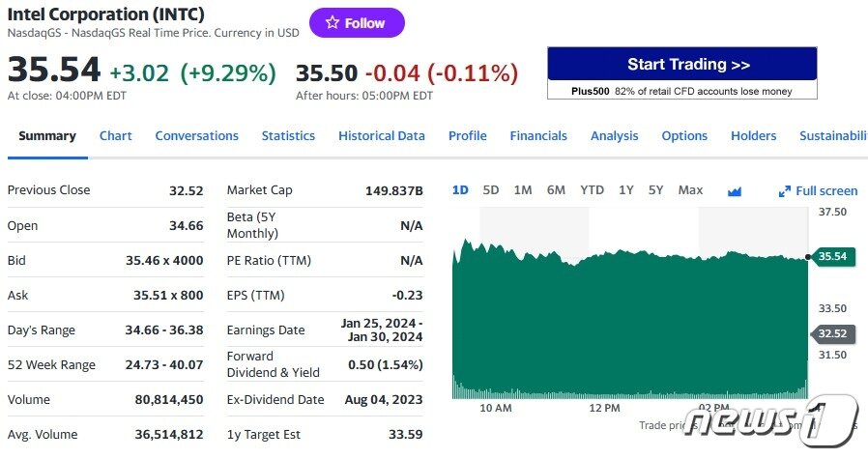Open the Conversations tab
Screen dimensions: 868x459
pos(196,136)
